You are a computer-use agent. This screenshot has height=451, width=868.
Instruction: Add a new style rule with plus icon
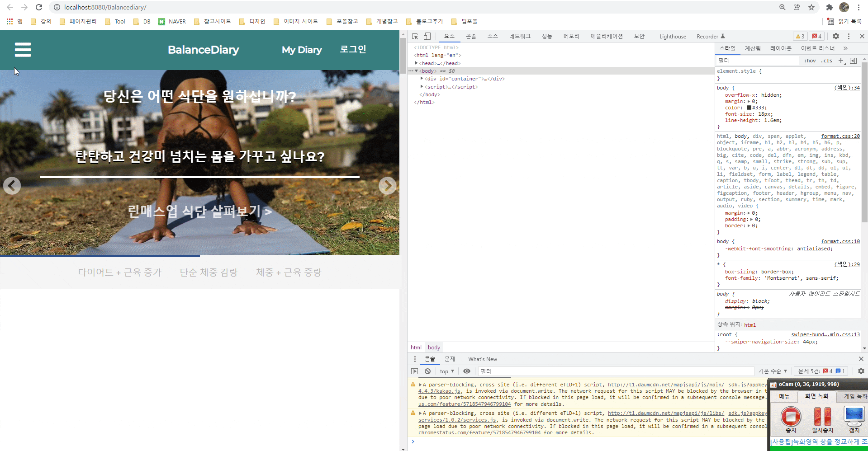click(x=841, y=61)
